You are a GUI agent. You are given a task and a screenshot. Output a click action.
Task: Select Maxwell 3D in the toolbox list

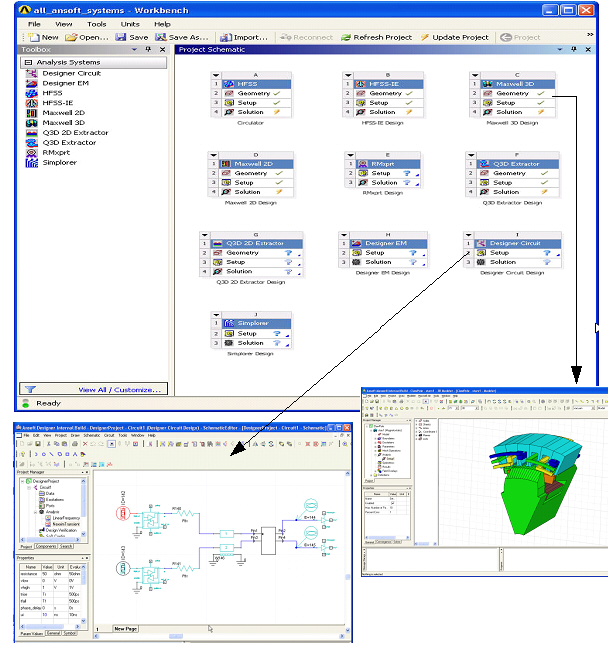[63, 122]
